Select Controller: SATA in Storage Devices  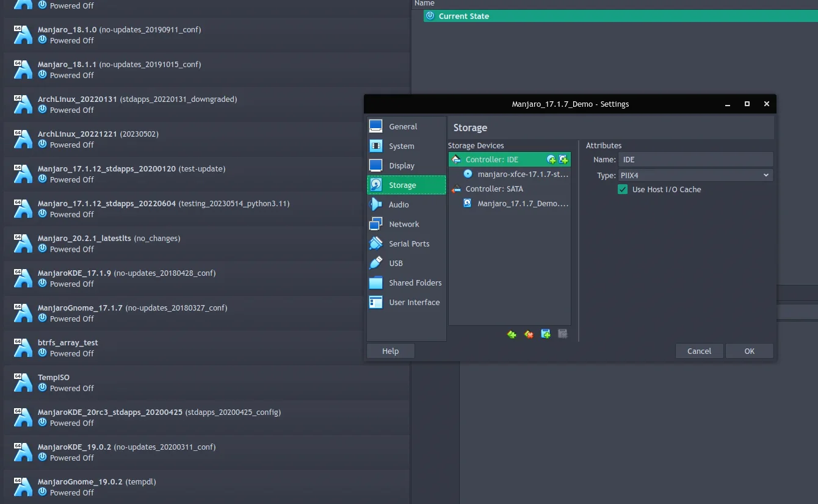point(494,189)
